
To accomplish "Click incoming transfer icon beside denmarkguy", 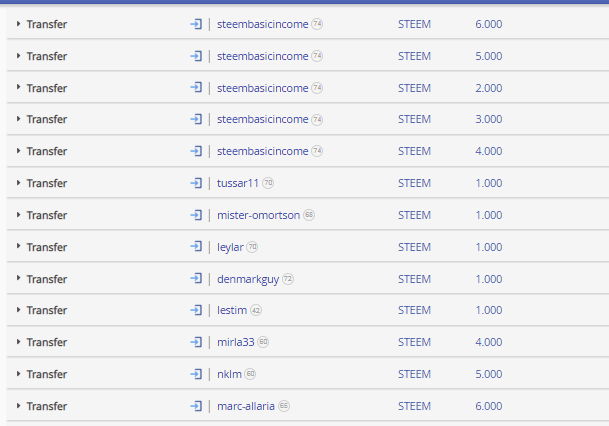I will [x=196, y=278].
